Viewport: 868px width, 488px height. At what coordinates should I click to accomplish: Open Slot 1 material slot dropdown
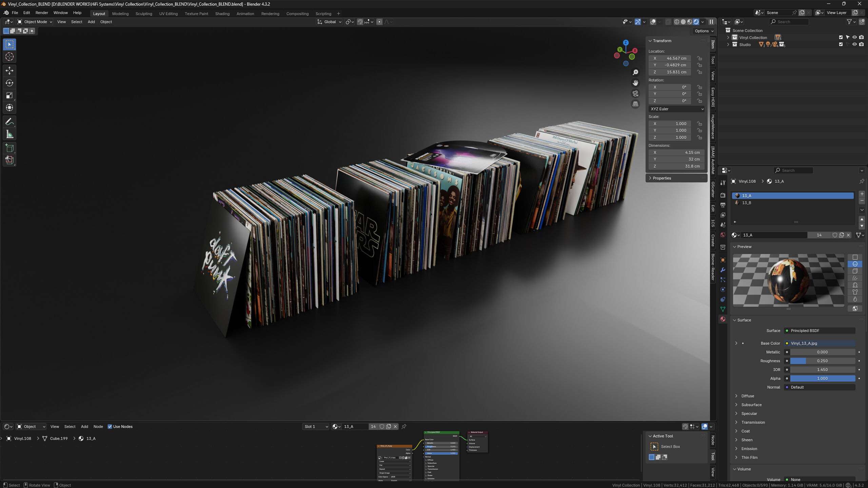[x=316, y=427]
